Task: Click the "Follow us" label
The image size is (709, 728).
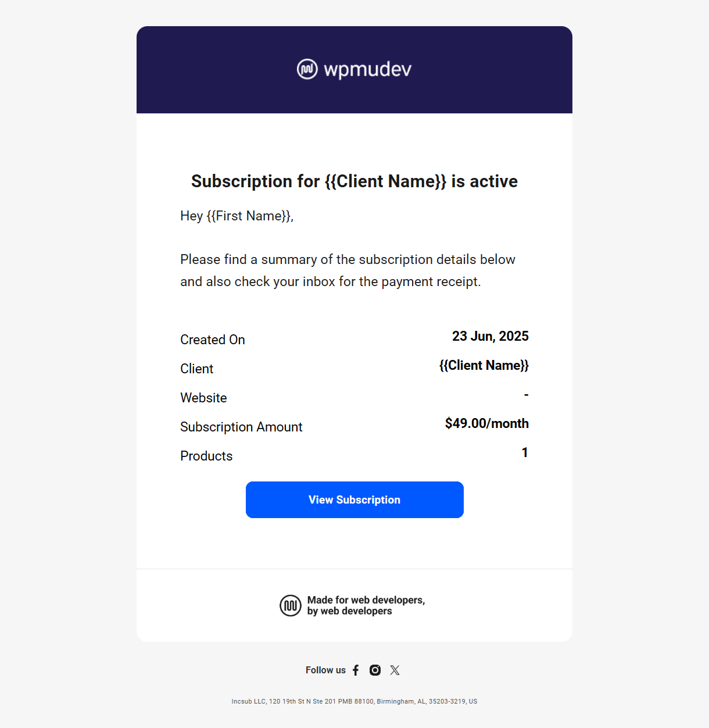Action: (x=325, y=670)
